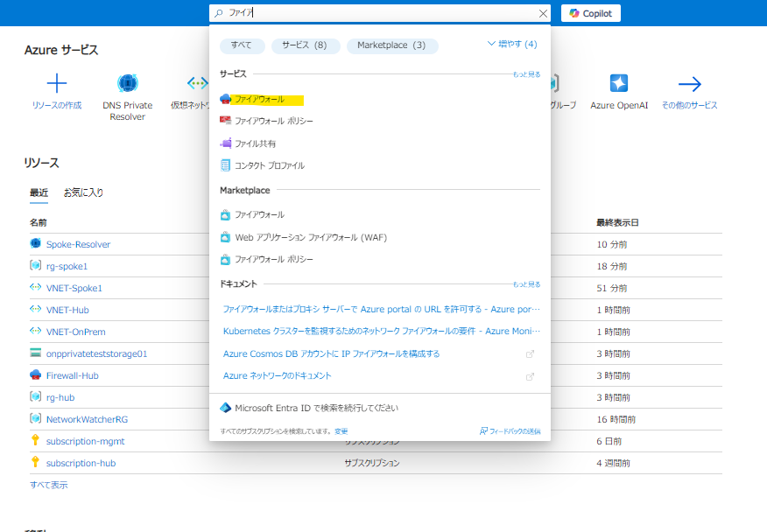The height and width of the screenshot is (532, 767).
Task: Click 10 分前 in Spoke-Resolver row
Action: pos(612,244)
